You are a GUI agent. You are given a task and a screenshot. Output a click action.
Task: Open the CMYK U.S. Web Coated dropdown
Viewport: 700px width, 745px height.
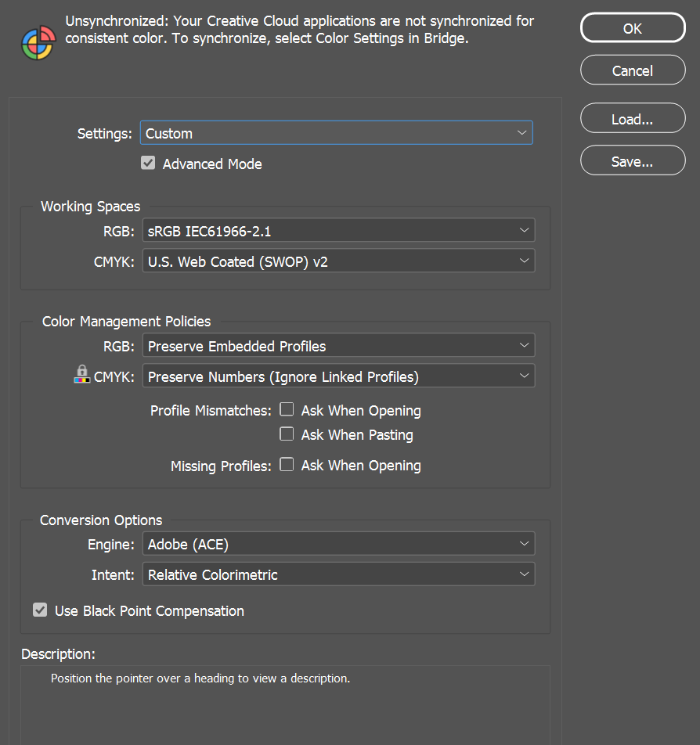(x=338, y=261)
